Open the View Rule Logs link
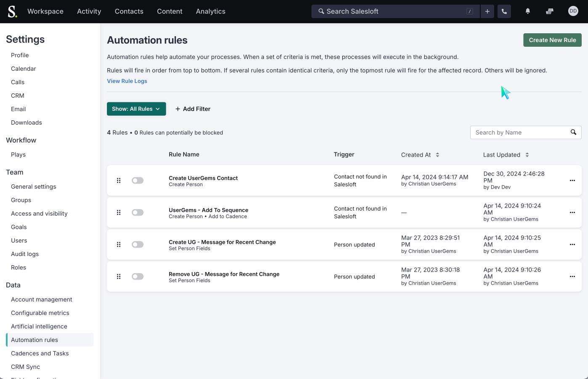Viewport: 588px width, 379px height. point(127,81)
